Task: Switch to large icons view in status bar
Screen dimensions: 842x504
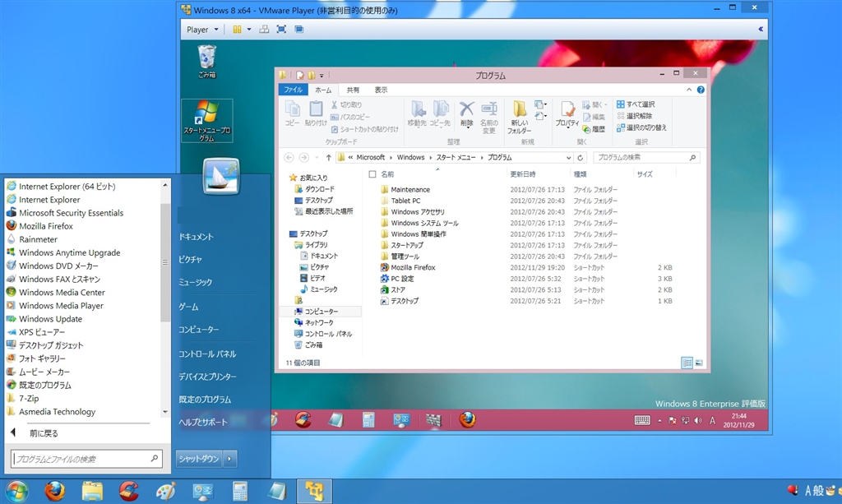Action: 699,363
